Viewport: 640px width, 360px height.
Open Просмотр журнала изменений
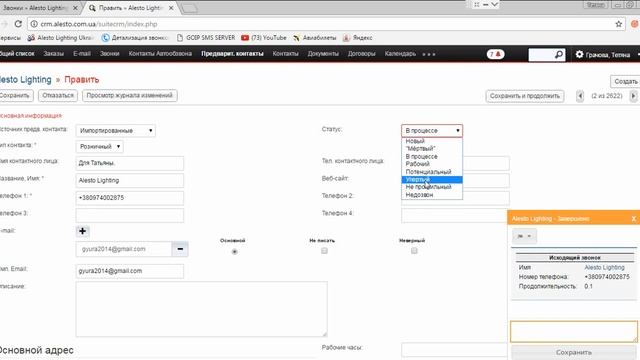tap(129, 96)
